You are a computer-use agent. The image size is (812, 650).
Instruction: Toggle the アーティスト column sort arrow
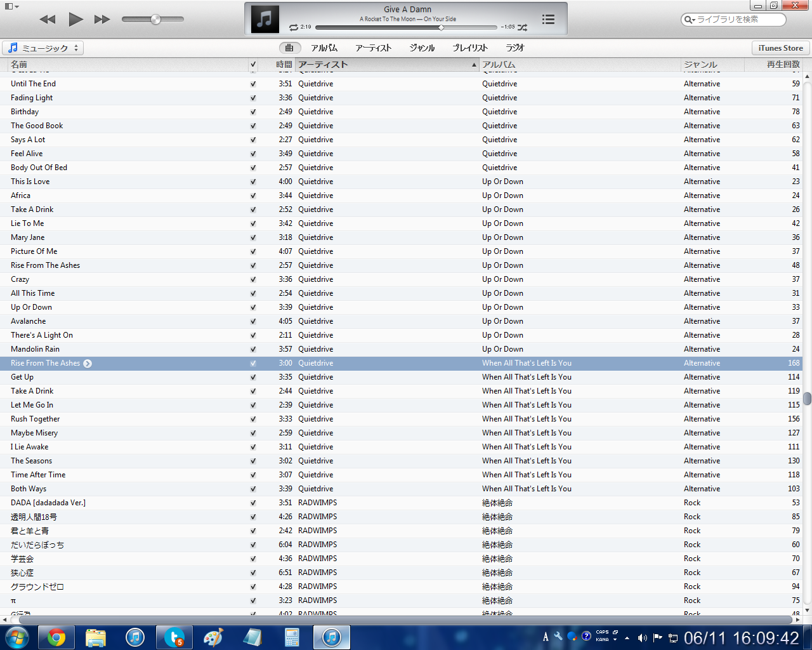coord(474,65)
